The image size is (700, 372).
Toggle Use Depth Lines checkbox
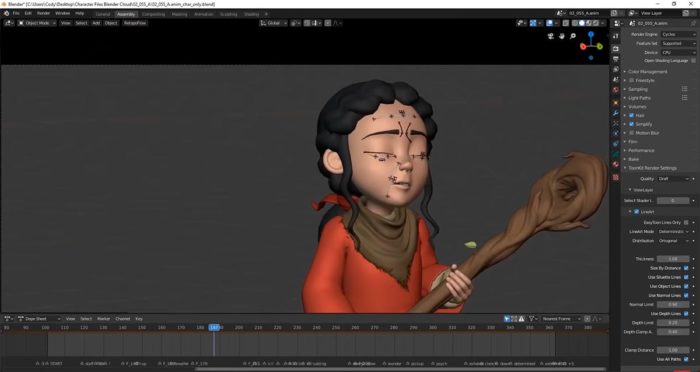point(686,313)
